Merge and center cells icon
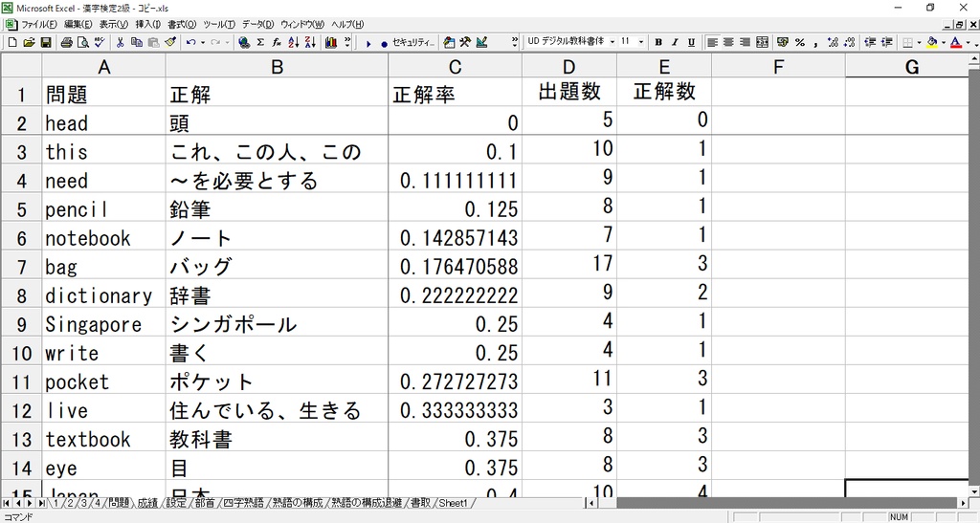Viewport: 980px width, 523px height. click(762, 42)
